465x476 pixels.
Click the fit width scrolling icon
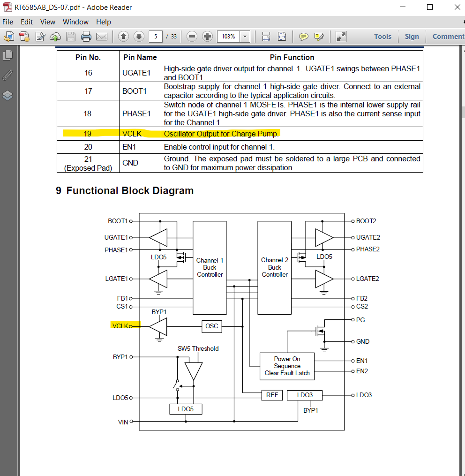pos(266,37)
